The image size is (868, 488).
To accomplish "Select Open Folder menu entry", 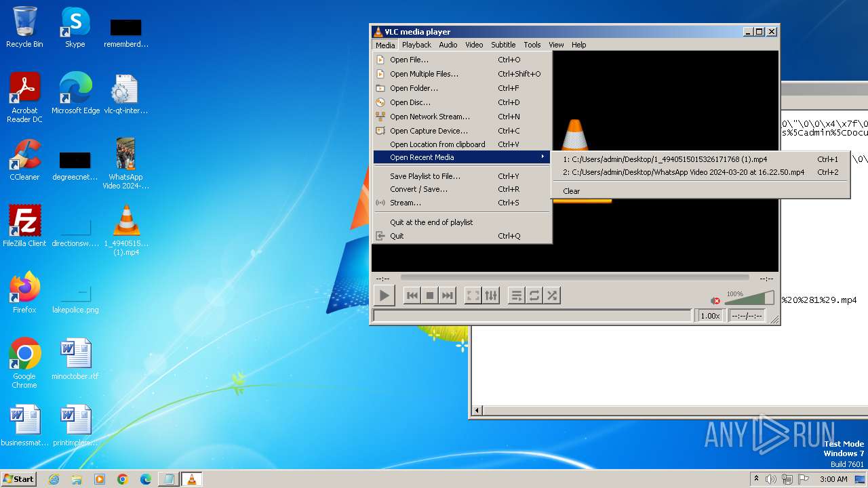I will [463, 88].
